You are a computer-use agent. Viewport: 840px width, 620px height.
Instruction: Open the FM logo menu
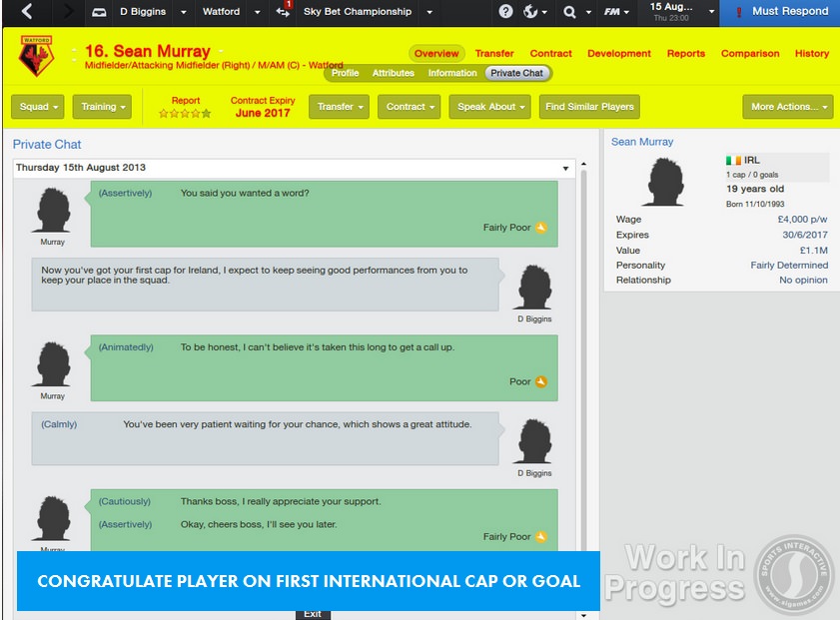(x=611, y=12)
